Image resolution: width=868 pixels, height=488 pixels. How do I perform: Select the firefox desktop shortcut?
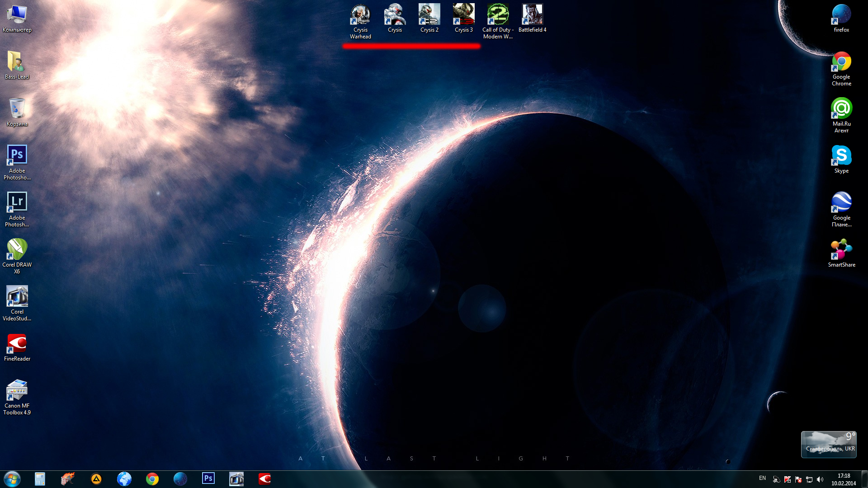(841, 18)
